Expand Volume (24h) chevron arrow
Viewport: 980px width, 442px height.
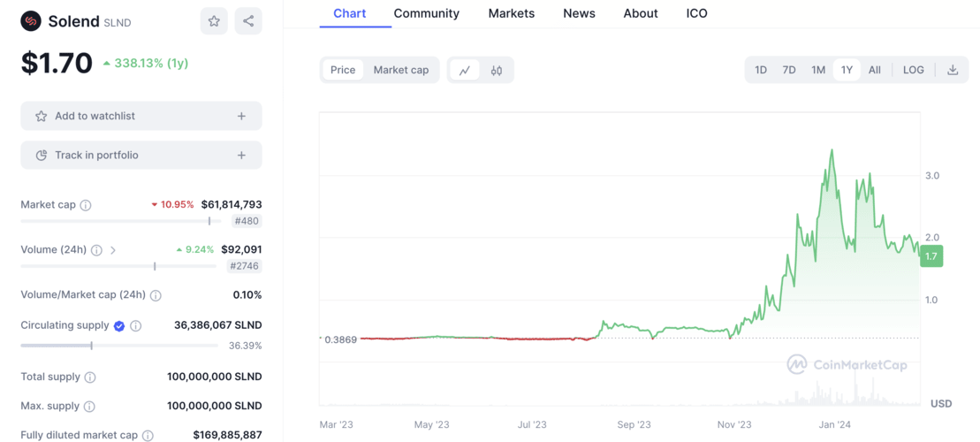(113, 250)
